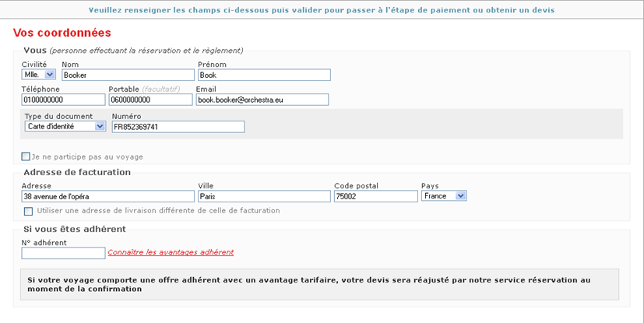Click the Code postal field

(375, 197)
